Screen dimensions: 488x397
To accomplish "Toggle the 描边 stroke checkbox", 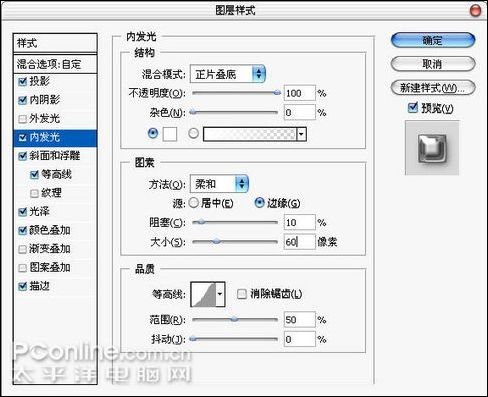I will click(x=22, y=286).
